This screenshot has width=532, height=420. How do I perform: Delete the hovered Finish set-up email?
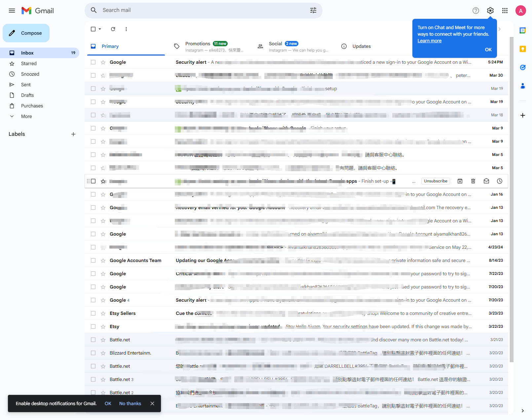pyautogui.click(x=473, y=181)
